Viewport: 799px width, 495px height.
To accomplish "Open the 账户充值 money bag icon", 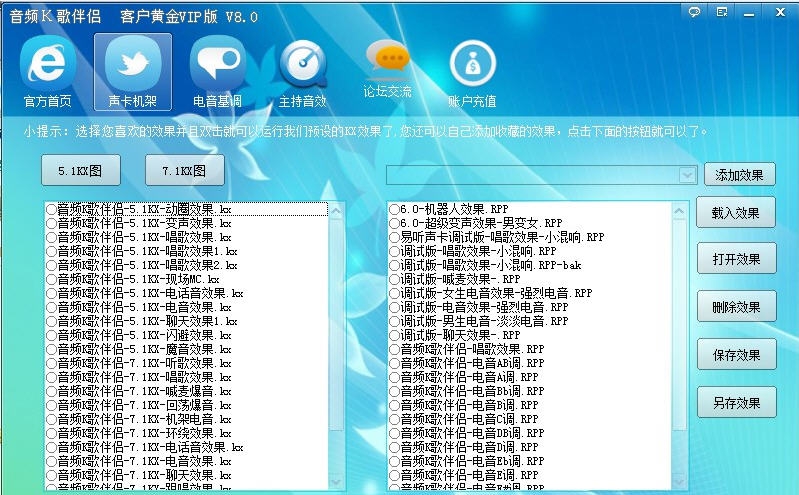I will tap(472, 64).
